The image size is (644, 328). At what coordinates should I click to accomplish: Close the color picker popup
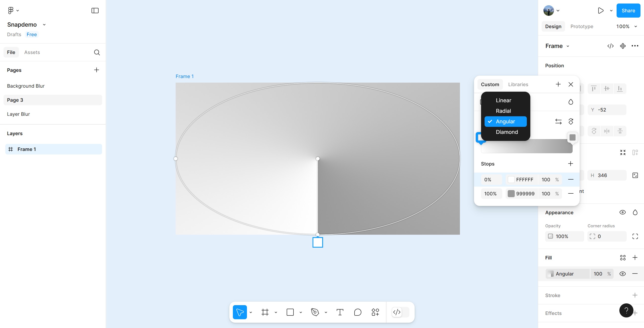pos(571,84)
